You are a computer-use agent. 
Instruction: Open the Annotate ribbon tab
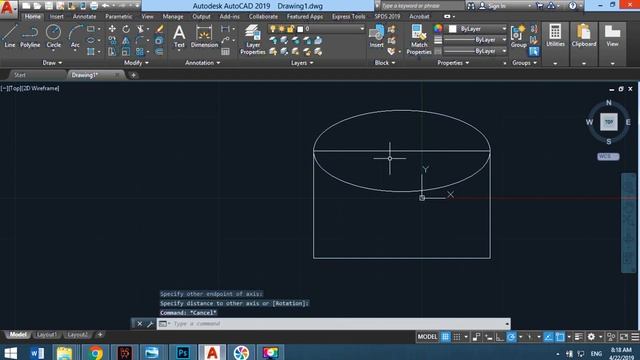[84, 17]
